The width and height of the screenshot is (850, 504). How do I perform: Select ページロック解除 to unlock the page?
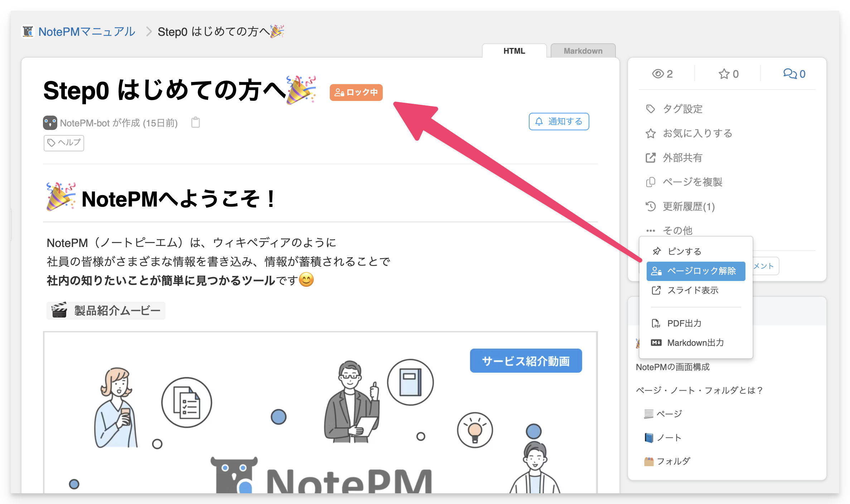(696, 271)
